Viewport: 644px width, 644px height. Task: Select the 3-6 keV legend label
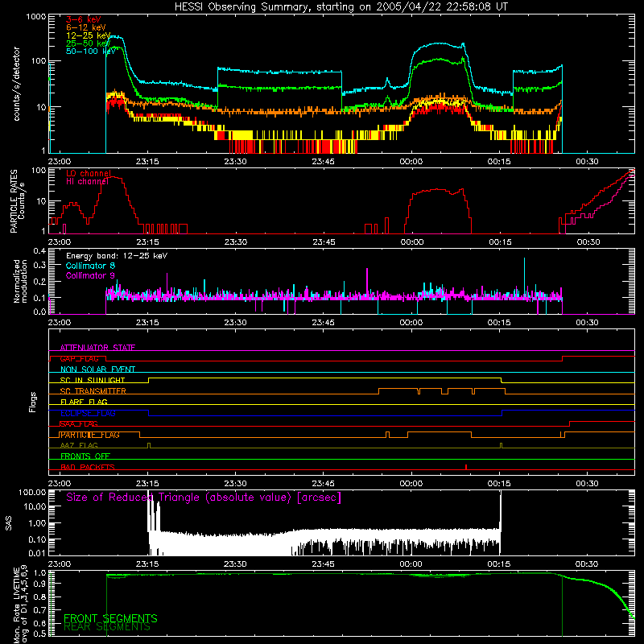(x=83, y=19)
